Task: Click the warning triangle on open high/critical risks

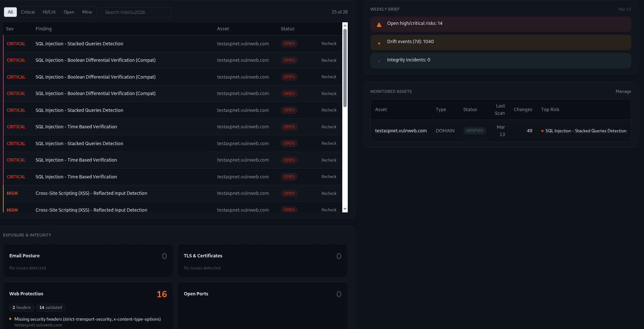Action: (x=379, y=24)
